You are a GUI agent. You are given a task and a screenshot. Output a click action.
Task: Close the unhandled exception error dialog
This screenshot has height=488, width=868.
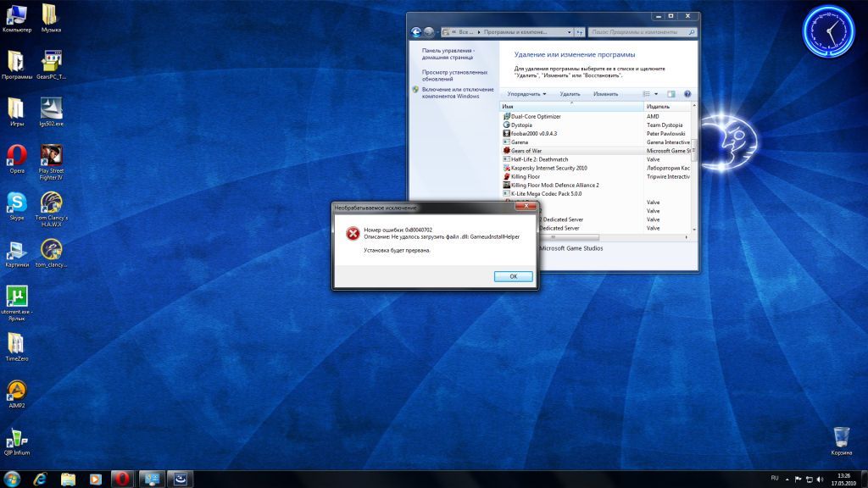point(526,207)
